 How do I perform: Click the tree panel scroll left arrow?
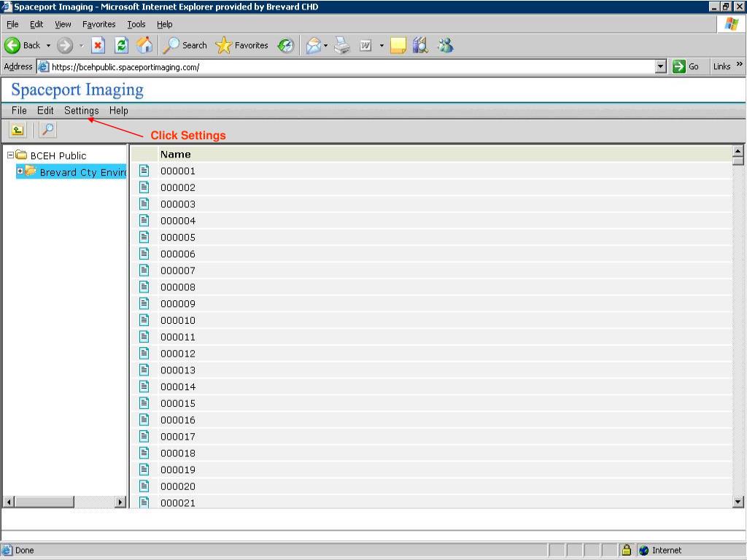tap(9, 502)
